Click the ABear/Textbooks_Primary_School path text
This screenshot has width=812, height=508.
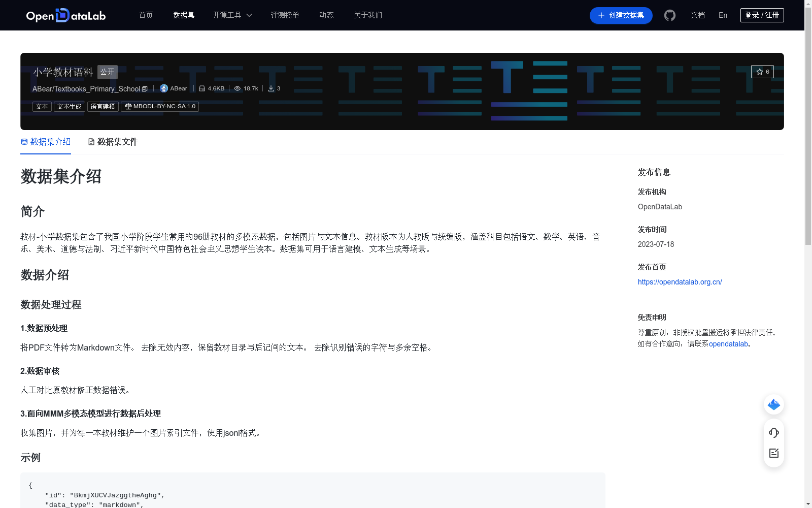86,89
